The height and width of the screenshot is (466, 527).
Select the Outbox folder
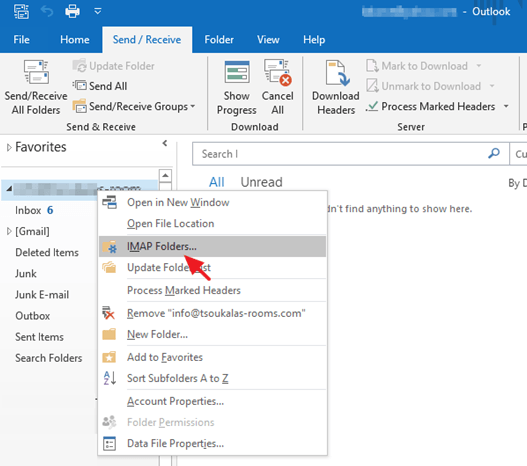click(x=33, y=316)
